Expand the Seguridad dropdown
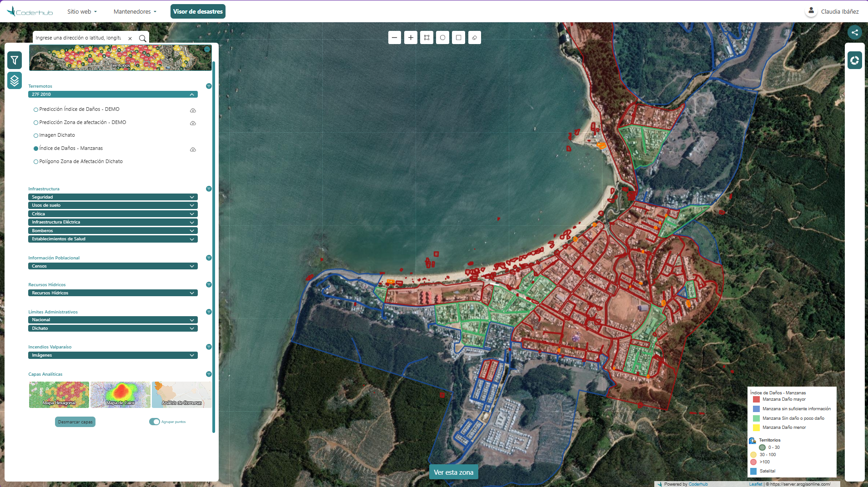This screenshot has width=868, height=487. (113, 197)
